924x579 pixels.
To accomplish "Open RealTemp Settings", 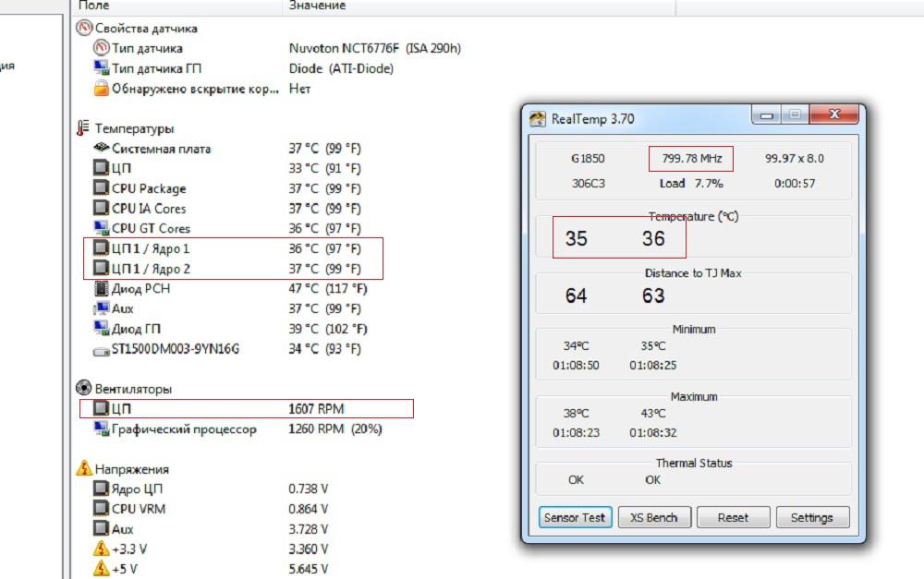I will click(811, 518).
